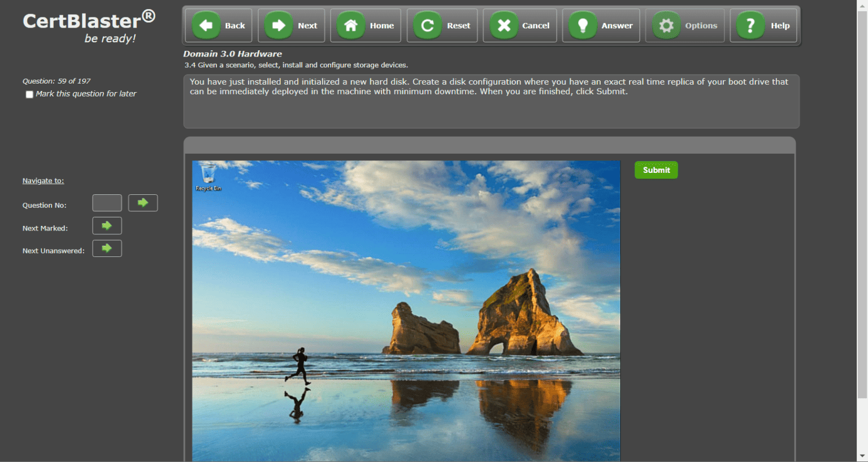868x462 pixels.
Task: Go to Next Marked question
Action: [x=107, y=226]
